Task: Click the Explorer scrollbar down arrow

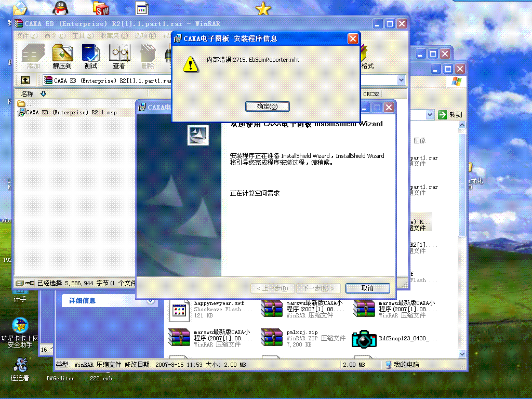Action: point(462,354)
